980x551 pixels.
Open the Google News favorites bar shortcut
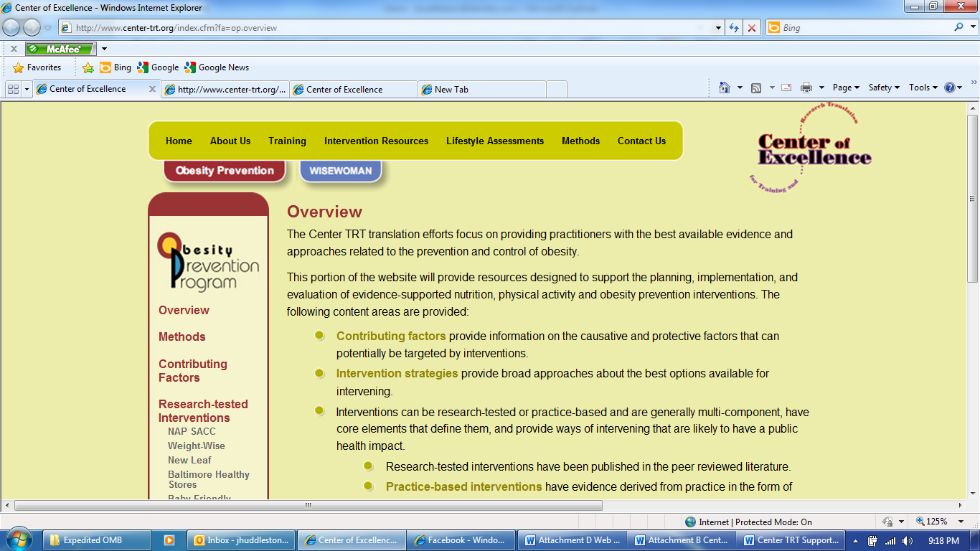coord(217,67)
